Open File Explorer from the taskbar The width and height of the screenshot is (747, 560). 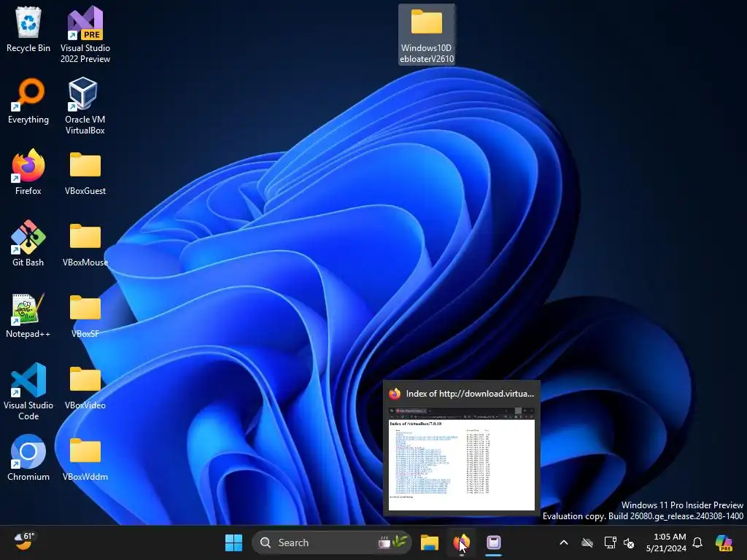tap(429, 542)
